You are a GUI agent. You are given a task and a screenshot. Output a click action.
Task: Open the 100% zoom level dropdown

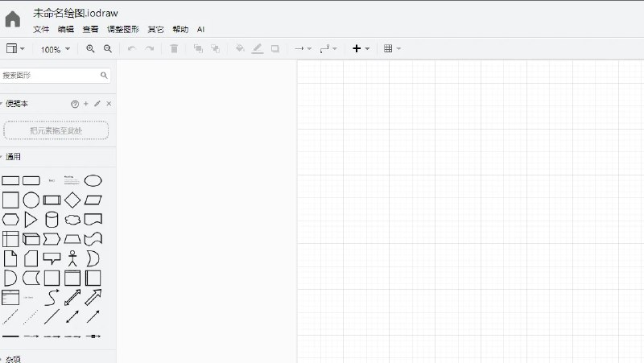(x=56, y=49)
